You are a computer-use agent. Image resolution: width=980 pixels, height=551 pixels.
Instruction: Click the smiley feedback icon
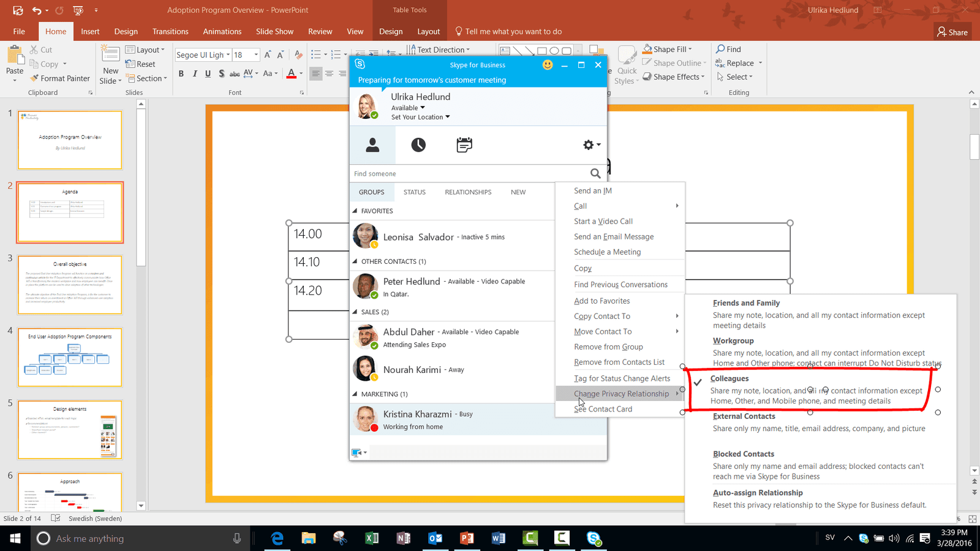point(548,65)
